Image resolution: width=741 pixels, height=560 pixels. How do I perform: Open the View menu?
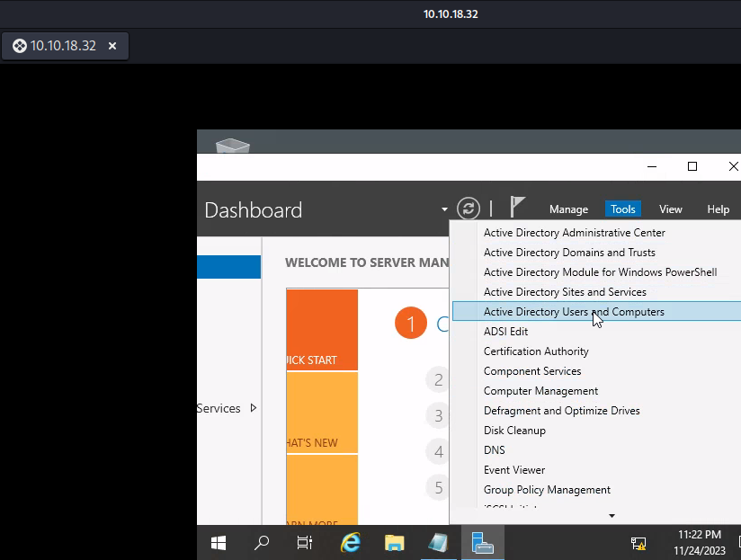click(x=671, y=209)
